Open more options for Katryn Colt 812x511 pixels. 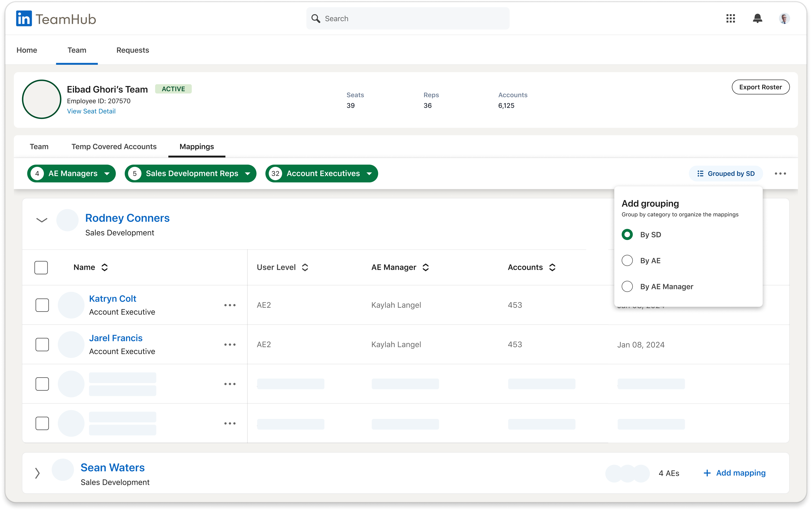click(230, 305)
